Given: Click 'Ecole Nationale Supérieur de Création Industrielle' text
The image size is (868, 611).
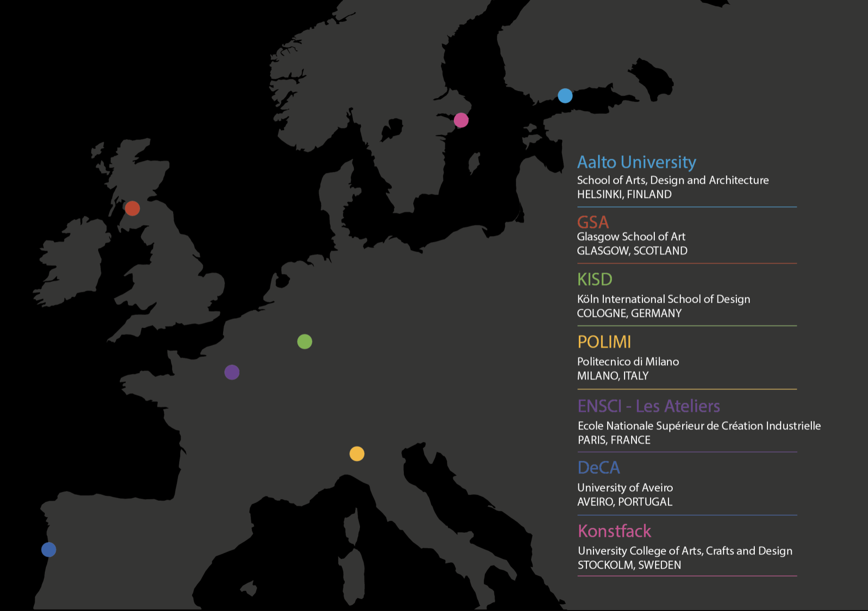Looking at the screenshot, I should coord(699,426).
